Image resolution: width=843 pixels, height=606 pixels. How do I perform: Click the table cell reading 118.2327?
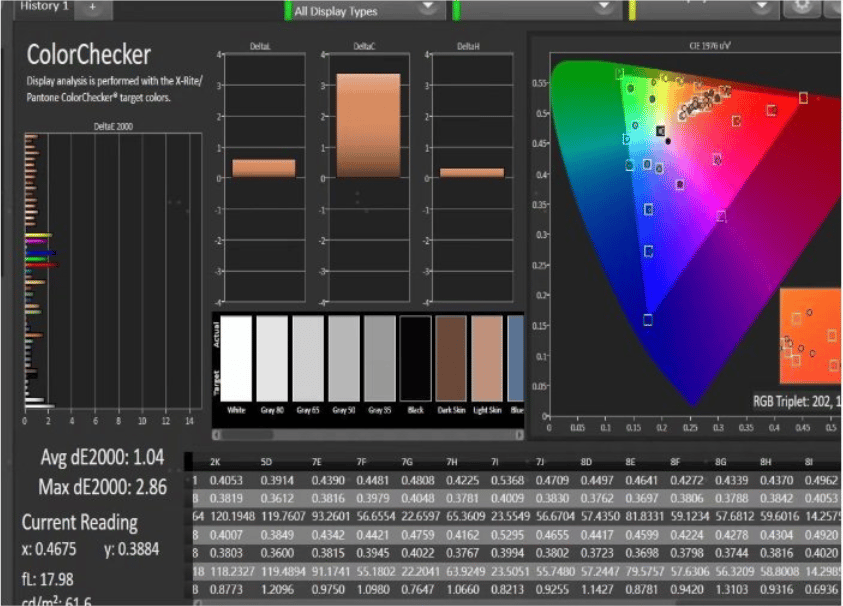[233, 572]
